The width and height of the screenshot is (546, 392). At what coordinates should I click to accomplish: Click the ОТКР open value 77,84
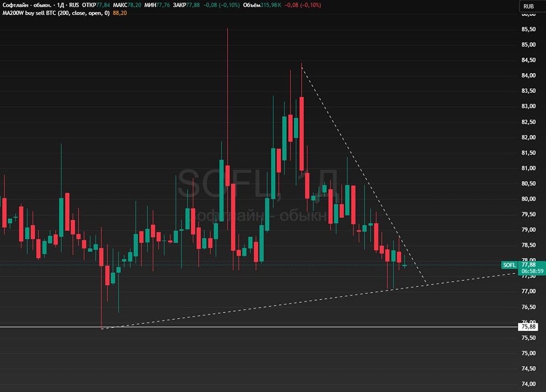[x=103, y=5]
